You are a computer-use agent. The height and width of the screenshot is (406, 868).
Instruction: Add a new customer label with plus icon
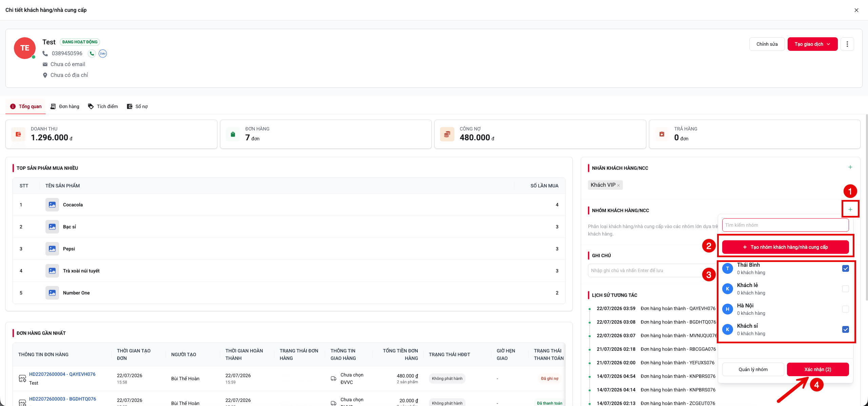pos(850,167)
